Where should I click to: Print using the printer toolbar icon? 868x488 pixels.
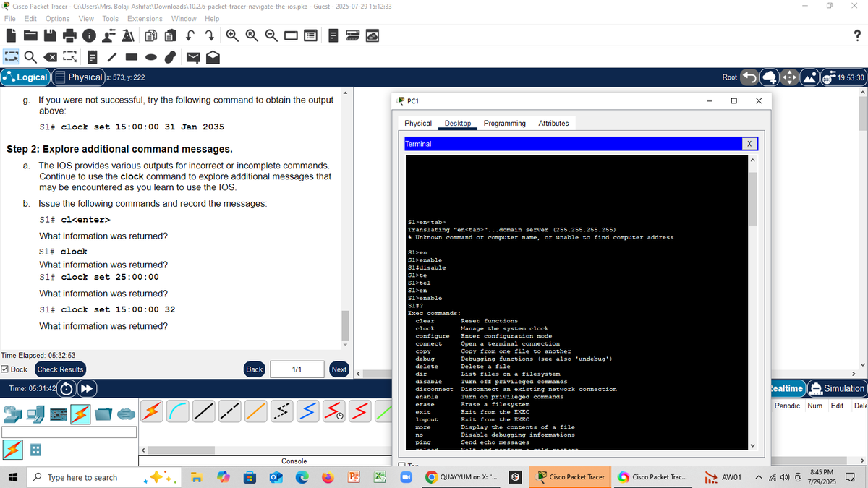pos(69,35)
